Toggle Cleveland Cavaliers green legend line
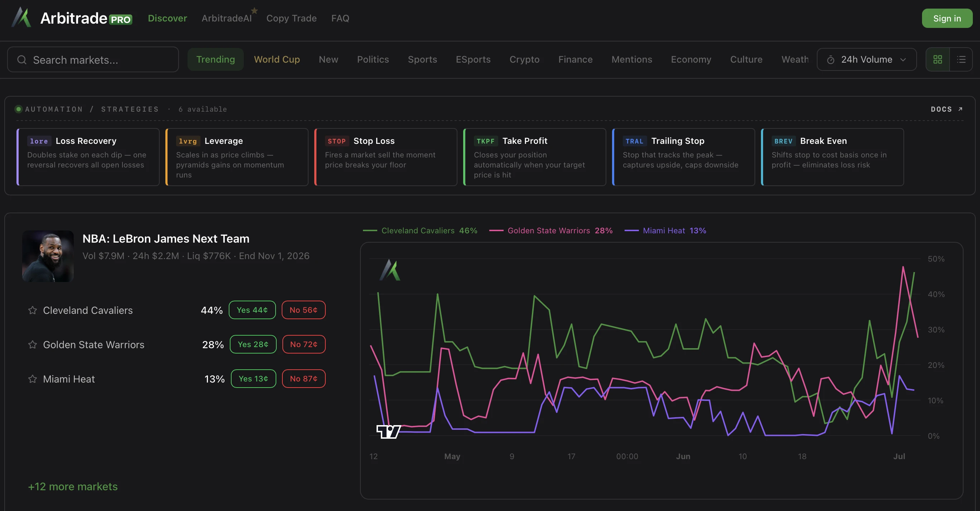 [x=420, y=230]
